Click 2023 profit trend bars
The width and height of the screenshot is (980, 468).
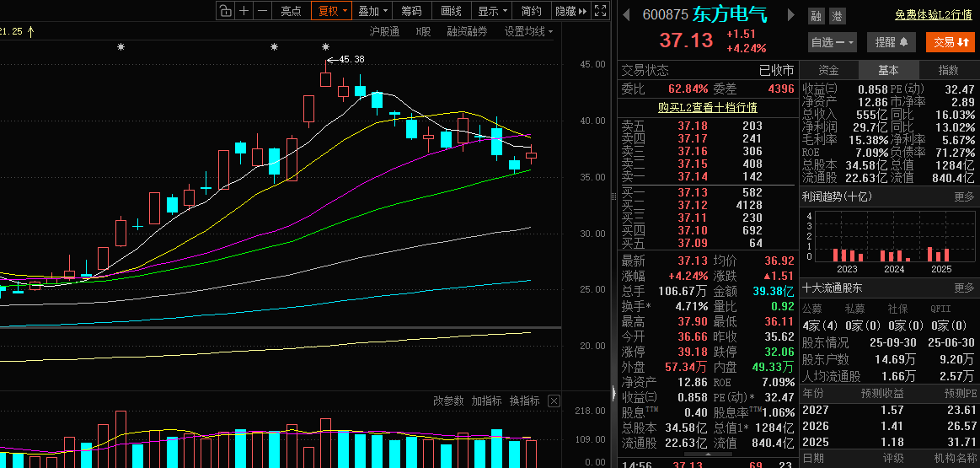click(x=847, y=255)
